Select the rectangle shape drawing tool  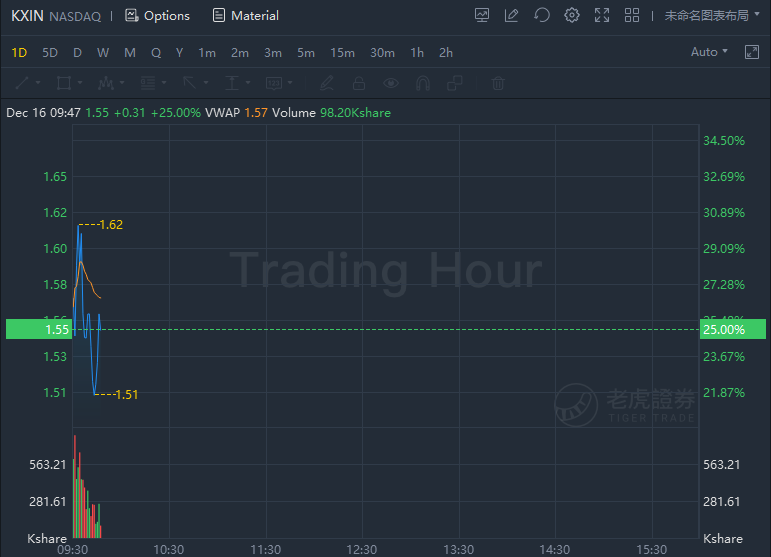point(64,83)
